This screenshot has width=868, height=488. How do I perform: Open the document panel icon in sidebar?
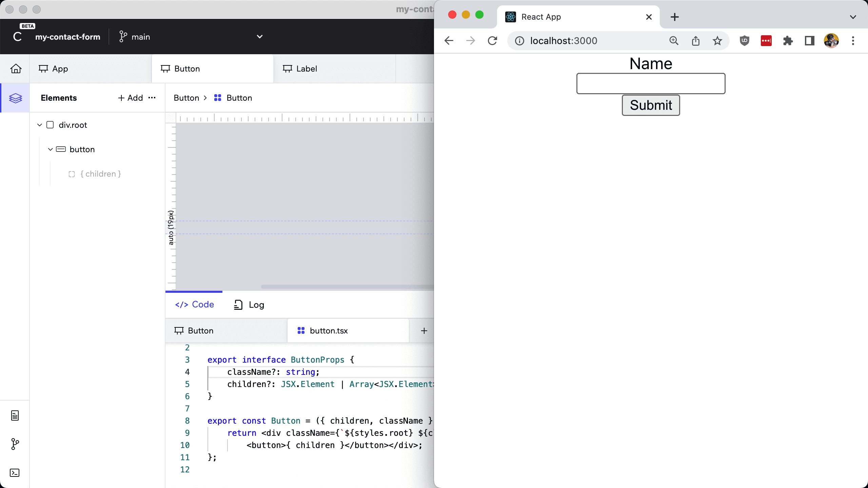click(x=15, y=415)
